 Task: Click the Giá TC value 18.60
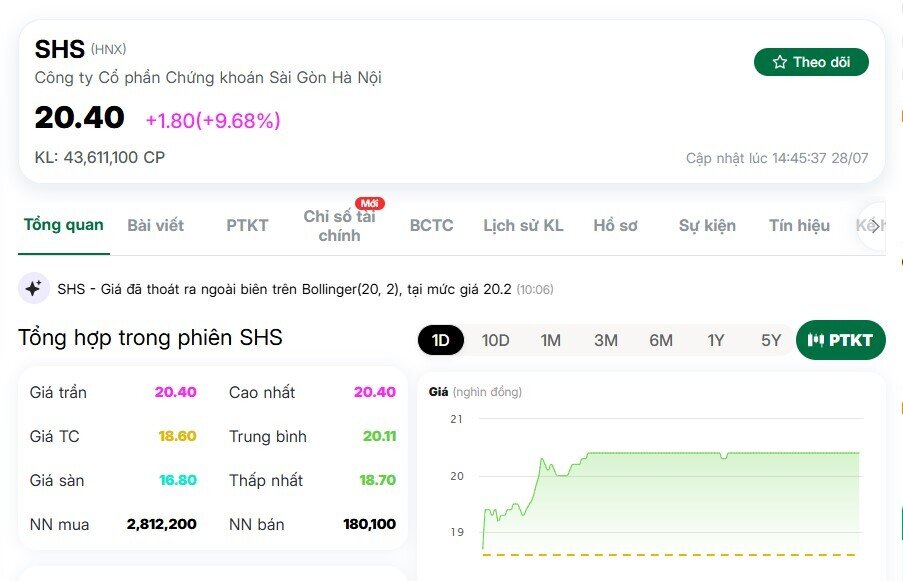click(x=177, y=436)
